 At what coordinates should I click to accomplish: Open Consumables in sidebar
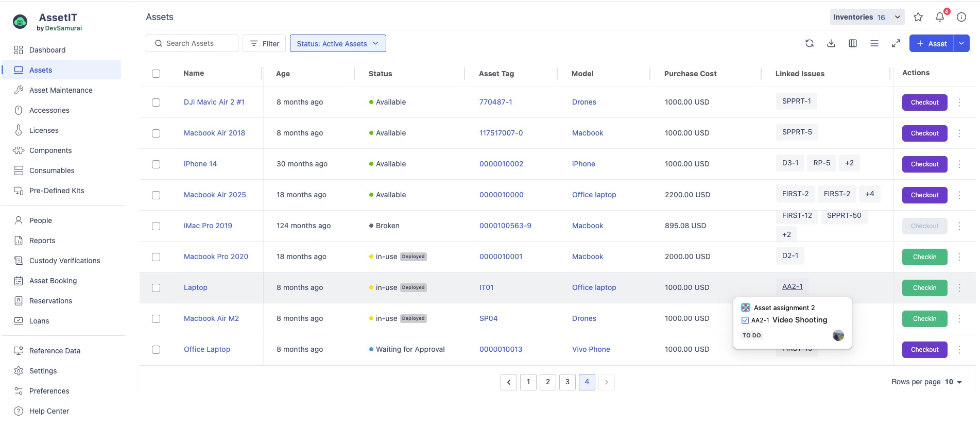pyautogui.click(x=51, y=170)
